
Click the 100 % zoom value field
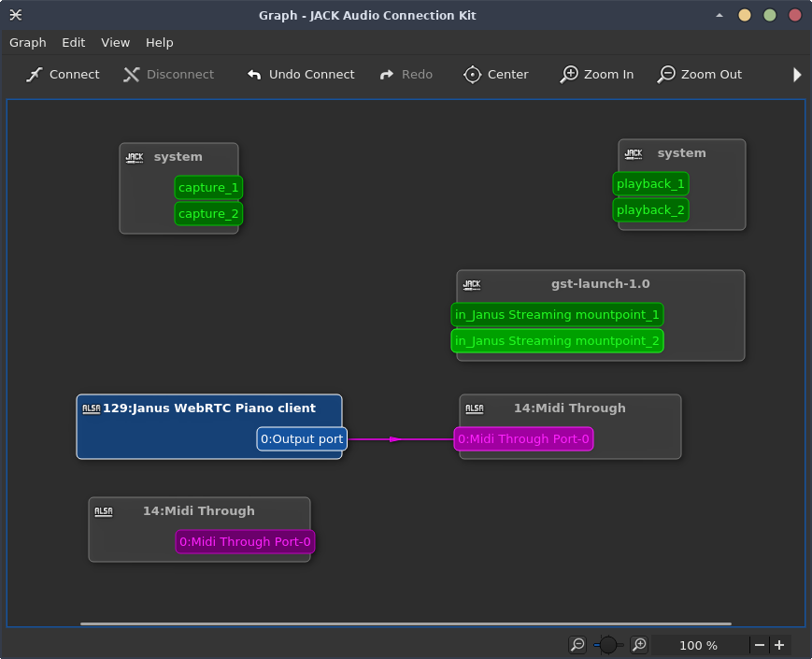tap(699, 645)
